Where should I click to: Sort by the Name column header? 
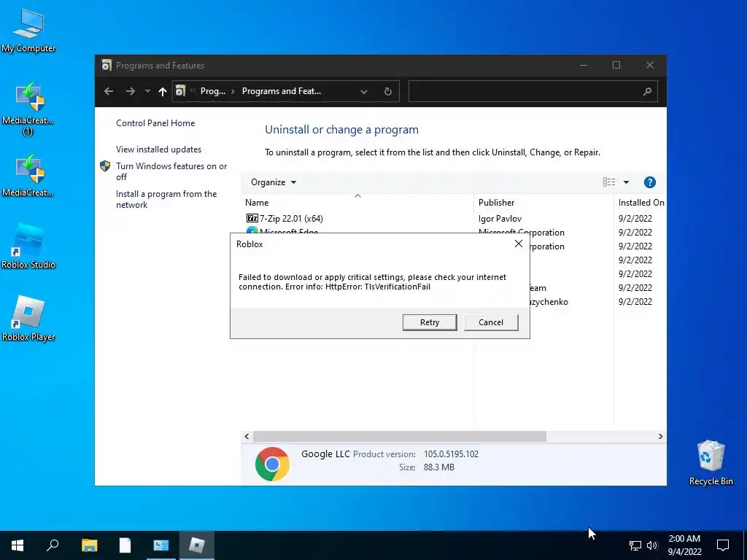(357, 203)
